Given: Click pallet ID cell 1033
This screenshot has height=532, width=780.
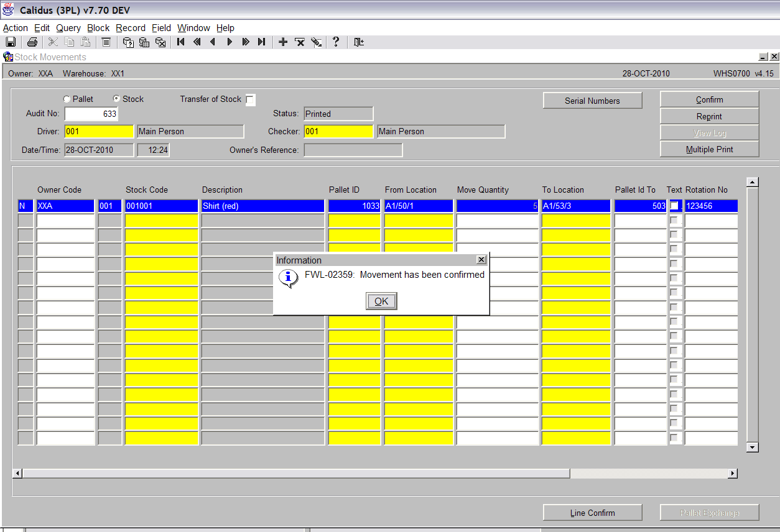Looking at the screenshot, I should (x=354, y=206).
